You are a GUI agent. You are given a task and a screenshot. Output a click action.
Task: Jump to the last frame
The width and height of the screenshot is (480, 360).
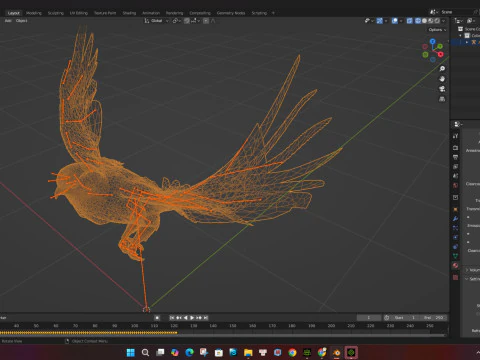tap(206, 318)
